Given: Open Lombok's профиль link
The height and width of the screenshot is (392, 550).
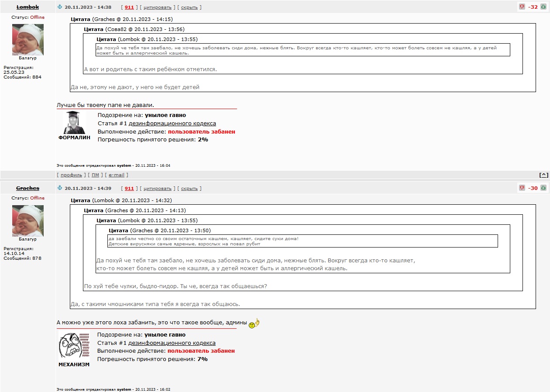Looking at the screenshot, I should point(71,175).
